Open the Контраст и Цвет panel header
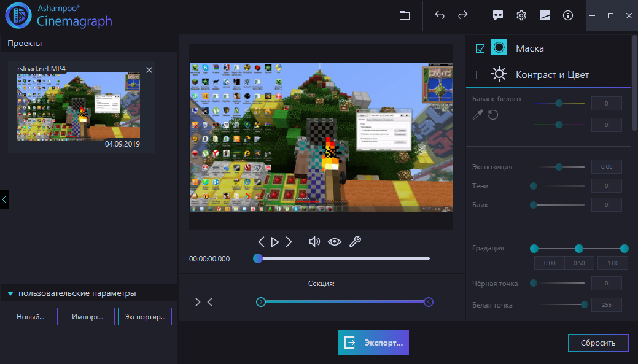Screen dimensions: 638x364 coord(548,74)
